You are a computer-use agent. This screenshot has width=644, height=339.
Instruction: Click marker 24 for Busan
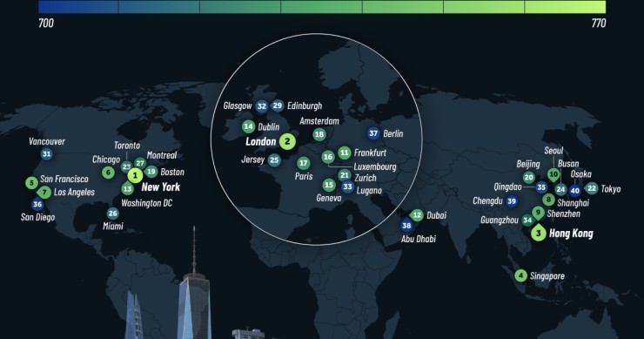pyautogui.click(x=561, y=189)
